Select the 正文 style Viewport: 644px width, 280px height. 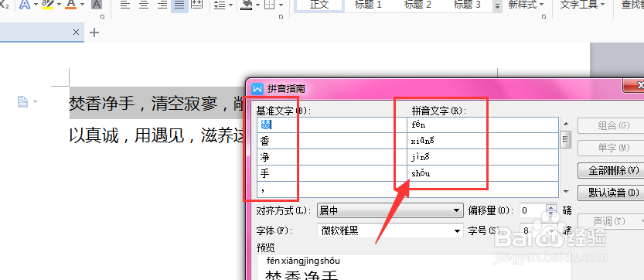coord(319,5)
